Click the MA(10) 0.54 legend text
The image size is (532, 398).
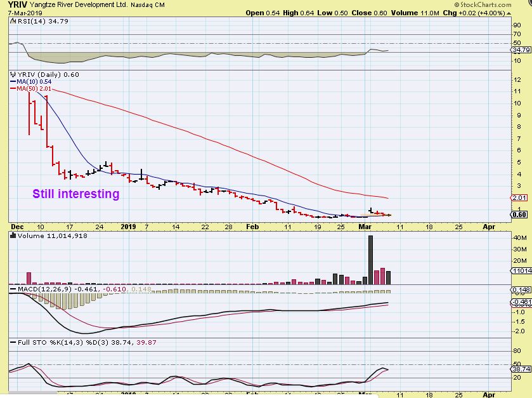click(34, 82)
